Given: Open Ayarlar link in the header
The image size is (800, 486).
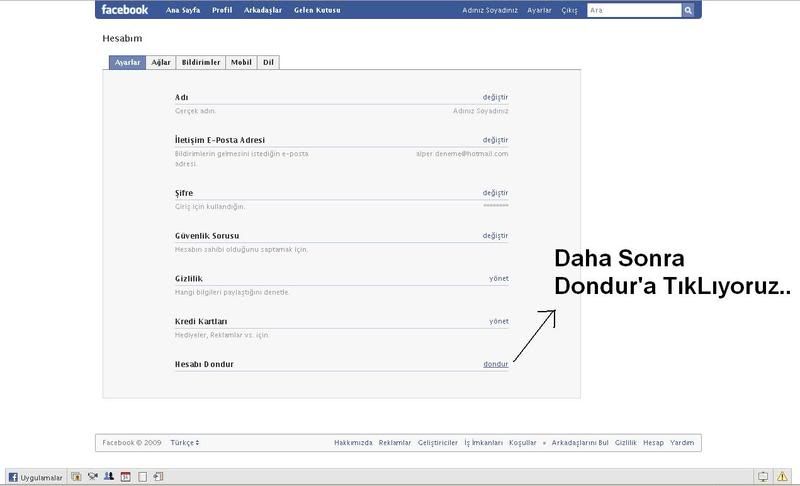Looking at the screenshot, I should [x=539, y=10].
